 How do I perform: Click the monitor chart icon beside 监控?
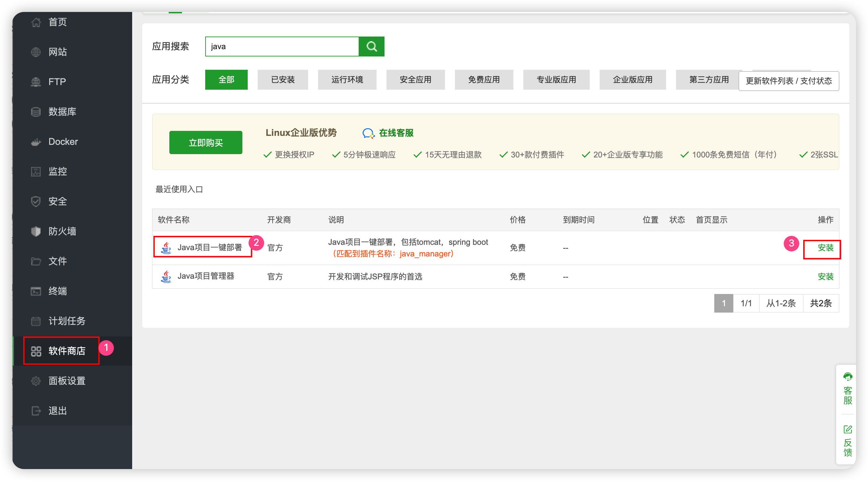pos(36,171)
